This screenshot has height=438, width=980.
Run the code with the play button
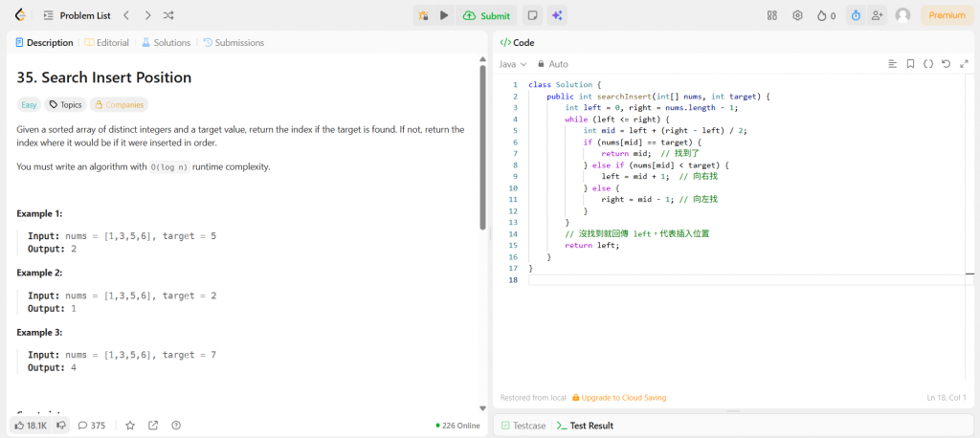[444, 15]
